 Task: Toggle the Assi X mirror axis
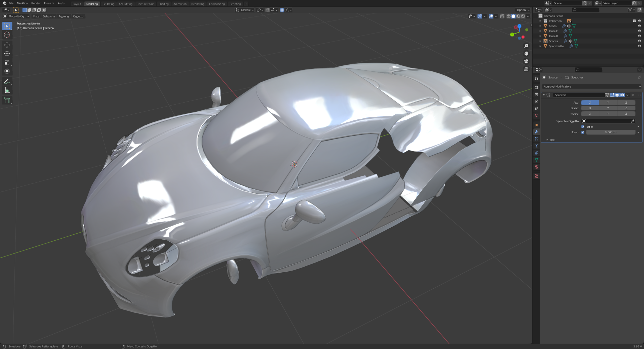click(x=590, y=103)
